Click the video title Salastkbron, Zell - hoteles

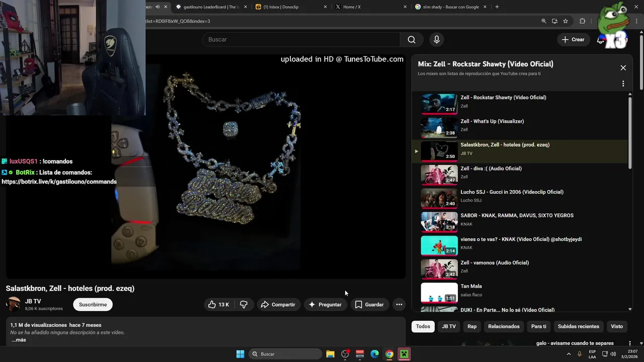point(70,289)
